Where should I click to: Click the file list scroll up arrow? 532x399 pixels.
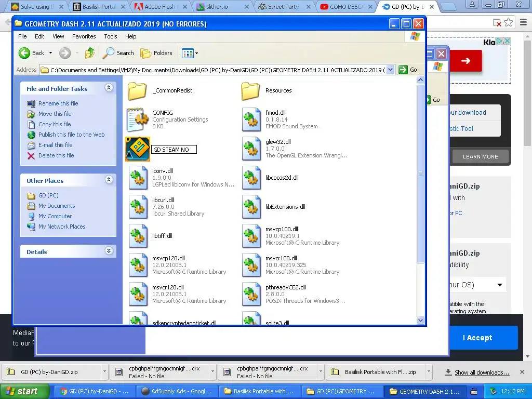pos(420,80)
